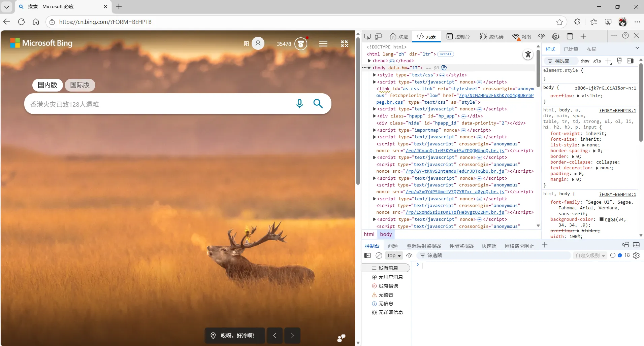Viewport: 644px width, 346px height.
Task: Click the clear console icon
Action: (x=379, y=255)
